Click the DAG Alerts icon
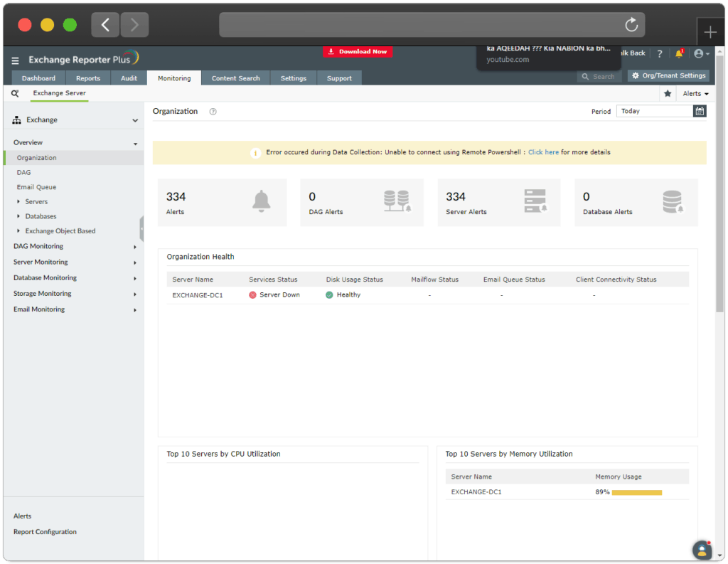This screenshot has height=564, width=728. click(x=397, y=201)
